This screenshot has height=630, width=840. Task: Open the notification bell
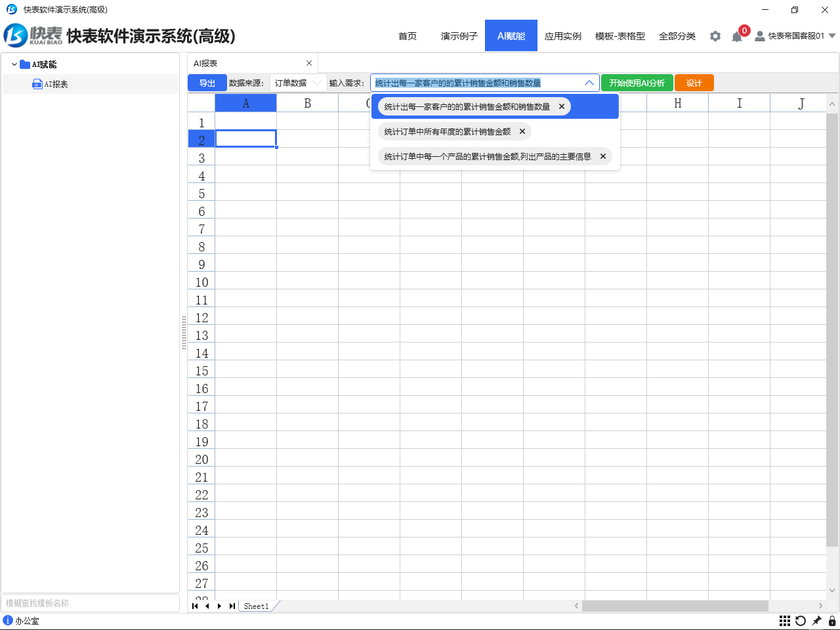pyautogui.click(x=737, y=37)
